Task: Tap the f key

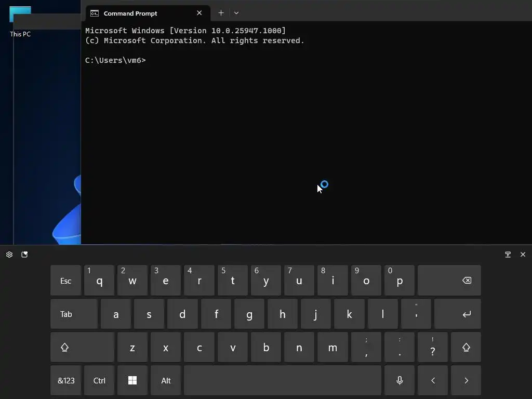Action: tap(216, 314)
